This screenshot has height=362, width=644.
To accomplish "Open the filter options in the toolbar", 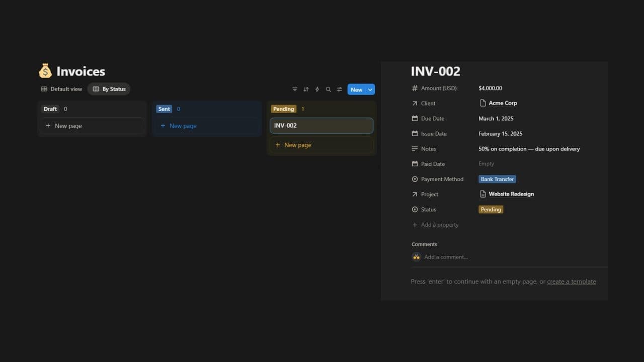I will pos(295,89).
